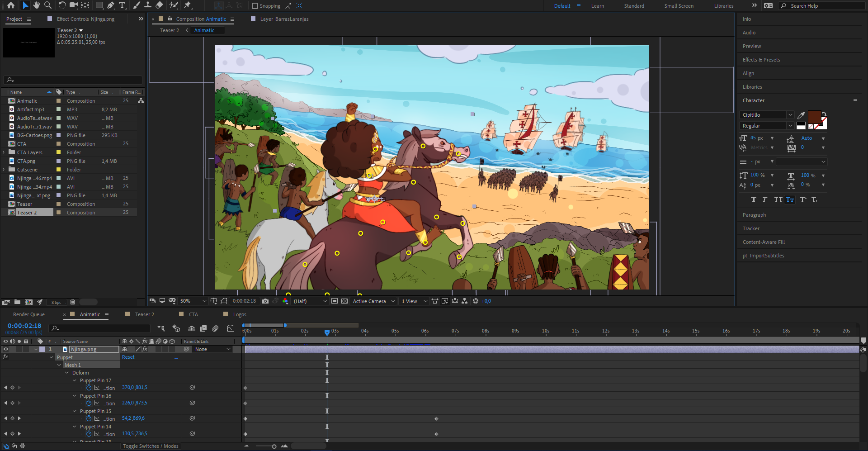Select the Clone Stamp tool
This screenshot has height=451, width=868.
tap(148, 5)
